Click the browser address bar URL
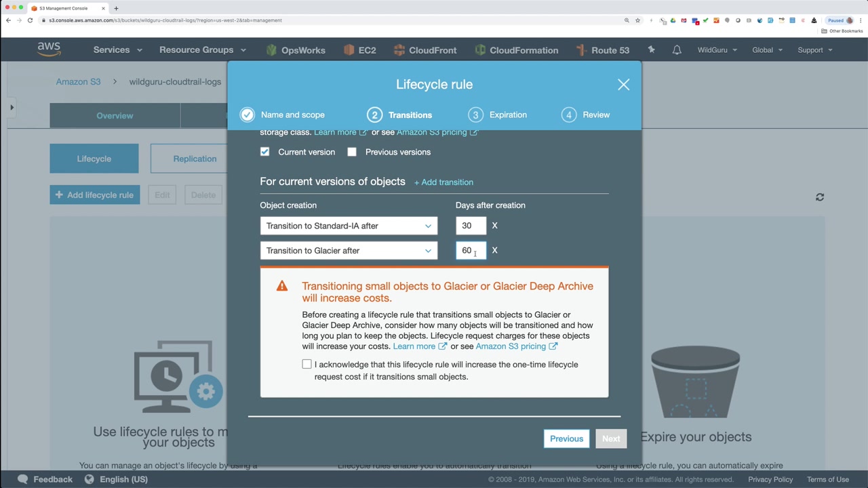868x488 pixels. tap(165, 20)
